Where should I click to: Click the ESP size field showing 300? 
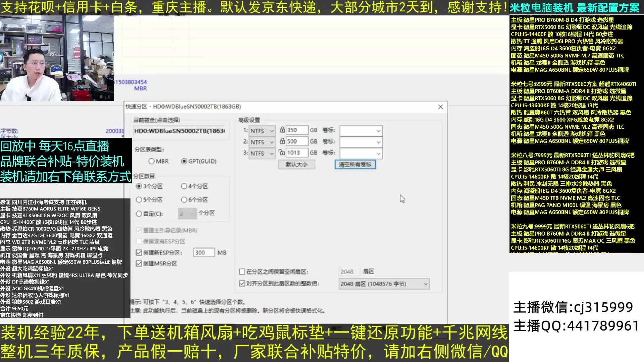click(204, 252)
